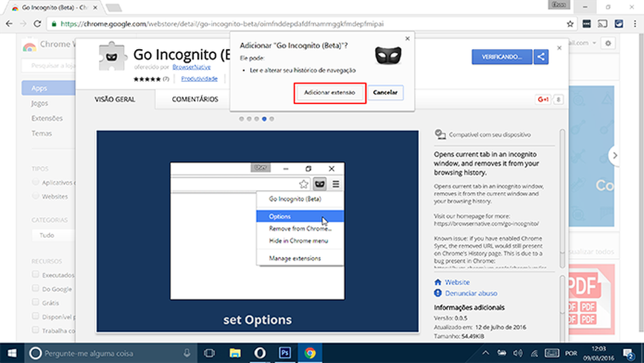Image resolution: width=644 pixels, height=363 pixels.
Task: Reload the page
Action: 37,24
